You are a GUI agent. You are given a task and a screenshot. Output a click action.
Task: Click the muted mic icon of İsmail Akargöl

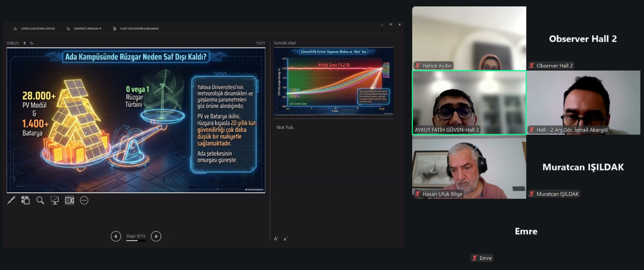coord(532,130)
